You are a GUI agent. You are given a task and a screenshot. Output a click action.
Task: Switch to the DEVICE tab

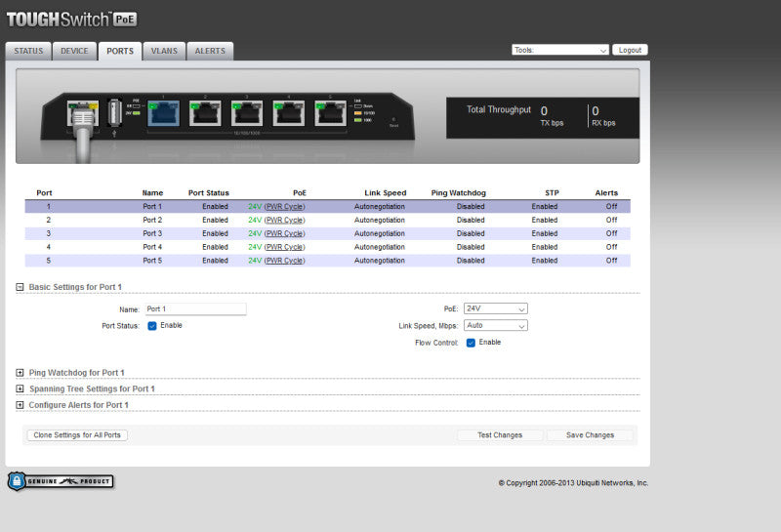click(74, 52)
